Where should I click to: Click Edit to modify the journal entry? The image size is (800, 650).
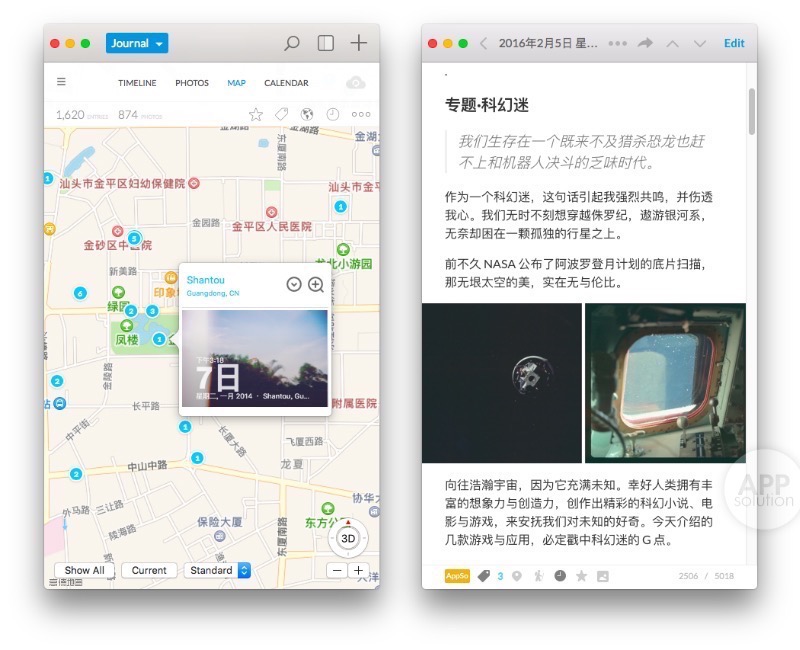734,43
